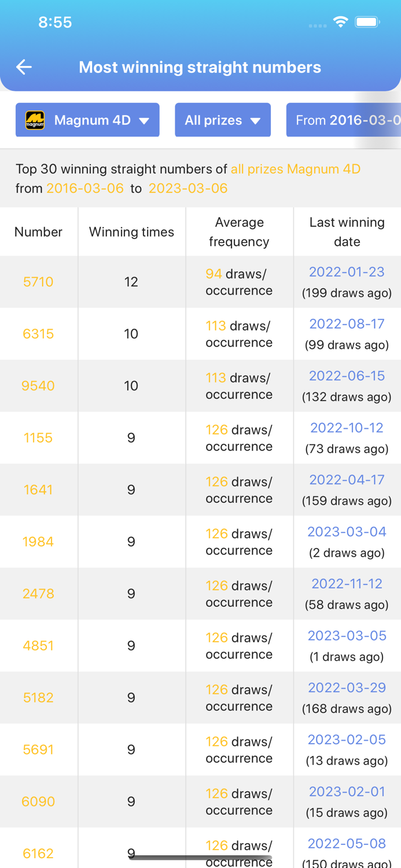401x868 pixels.
Task: Click the 2016-03-06 start date text
Action: coord(85,188)
